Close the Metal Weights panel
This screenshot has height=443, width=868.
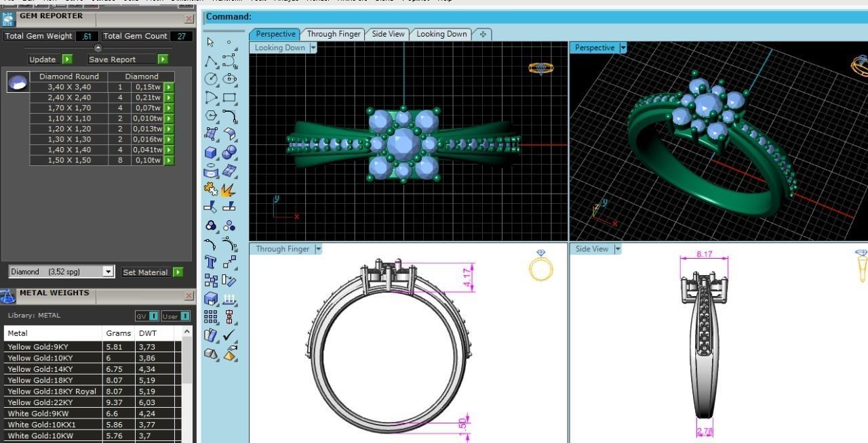point(189,296)
